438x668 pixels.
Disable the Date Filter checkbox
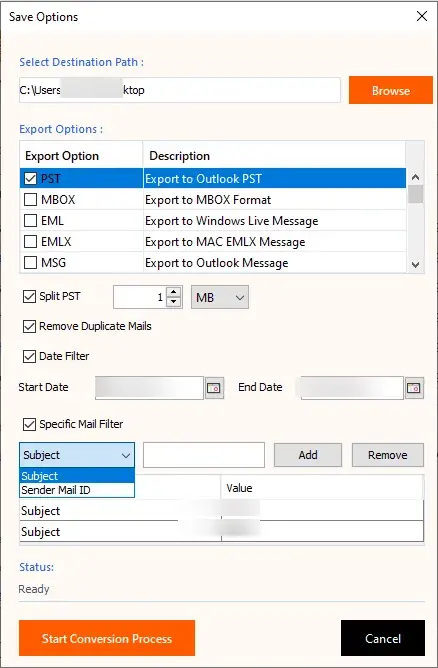click(29, 356)
